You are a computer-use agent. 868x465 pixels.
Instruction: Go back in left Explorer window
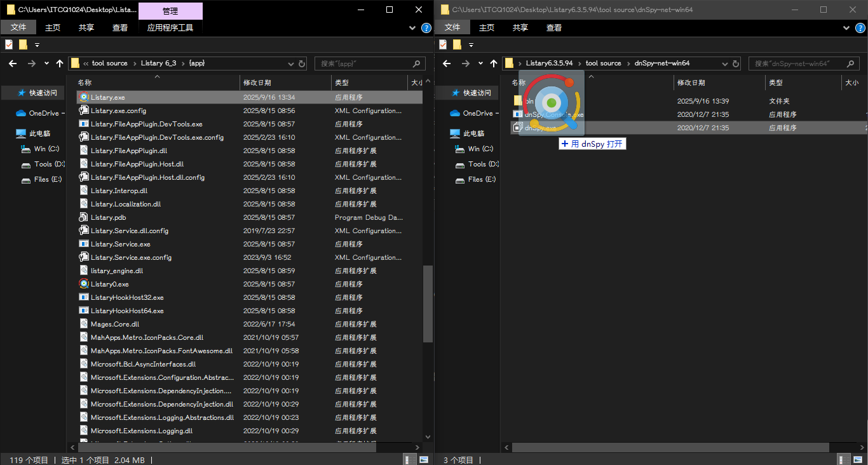(x=12, y=64)
